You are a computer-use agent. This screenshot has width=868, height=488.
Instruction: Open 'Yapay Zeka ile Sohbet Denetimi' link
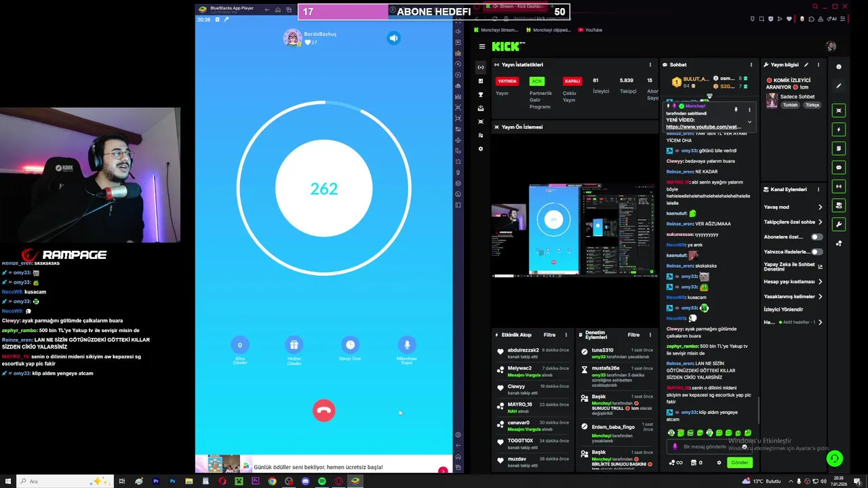pyautogui.click(x=793, y=266)
